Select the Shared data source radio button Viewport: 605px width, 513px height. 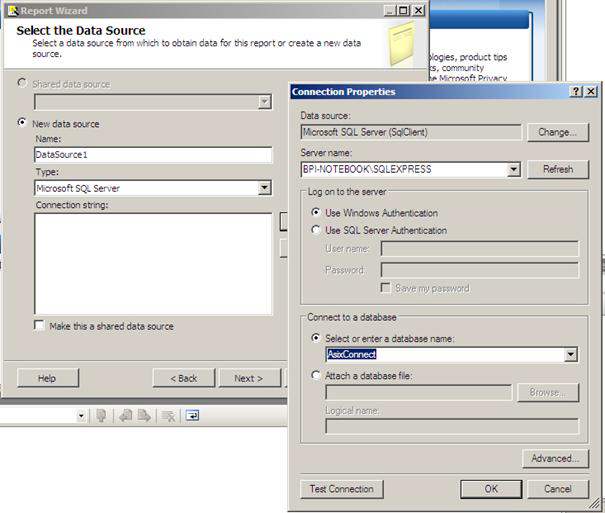pos(22,83)
